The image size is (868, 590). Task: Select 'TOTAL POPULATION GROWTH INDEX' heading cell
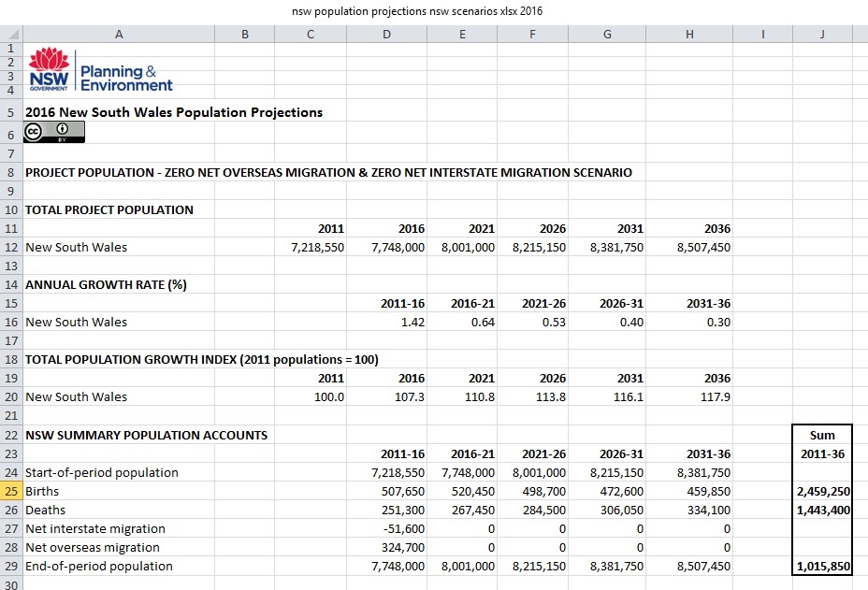point(201,360)
